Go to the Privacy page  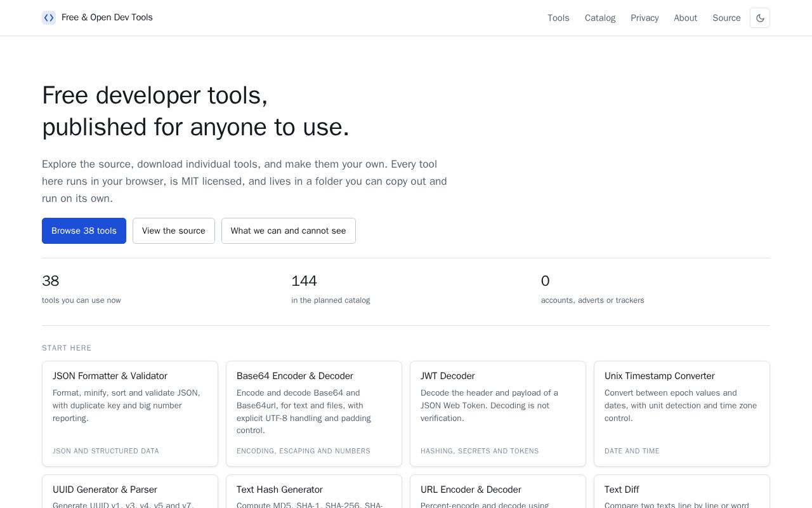coord(645,18)
